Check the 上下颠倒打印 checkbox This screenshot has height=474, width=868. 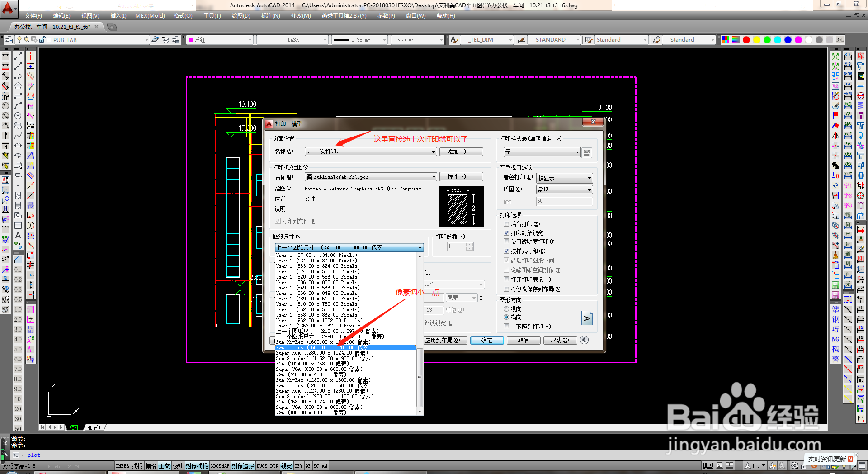coord(507,327)
